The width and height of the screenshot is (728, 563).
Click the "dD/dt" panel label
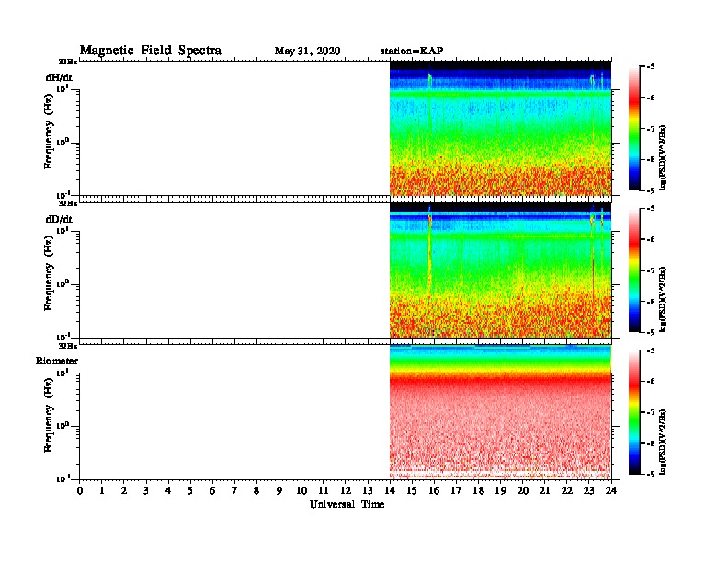tap(59, 219)
